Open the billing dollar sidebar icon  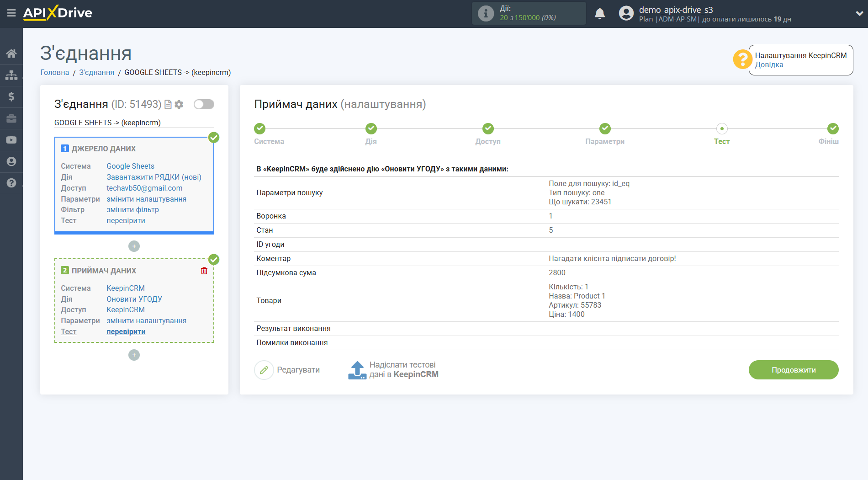point(11,96)
